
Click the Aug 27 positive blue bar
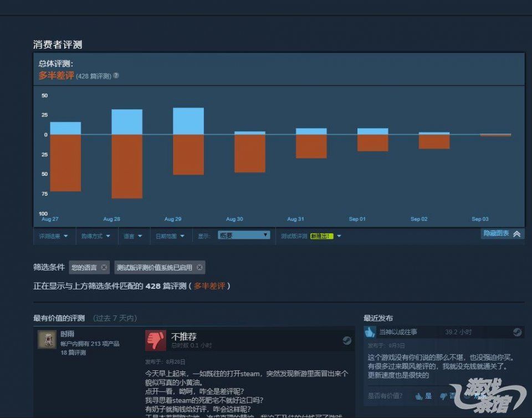(65, 128)
